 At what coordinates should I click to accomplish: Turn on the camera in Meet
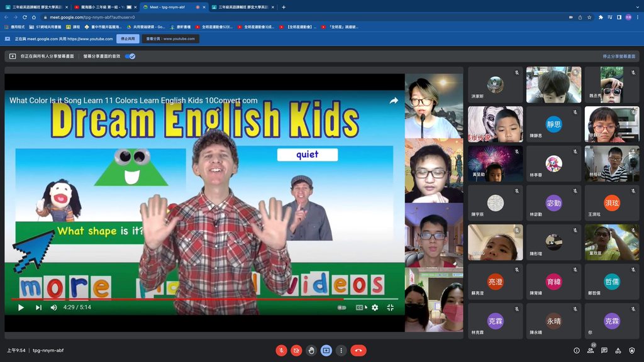tap(296, 351)
